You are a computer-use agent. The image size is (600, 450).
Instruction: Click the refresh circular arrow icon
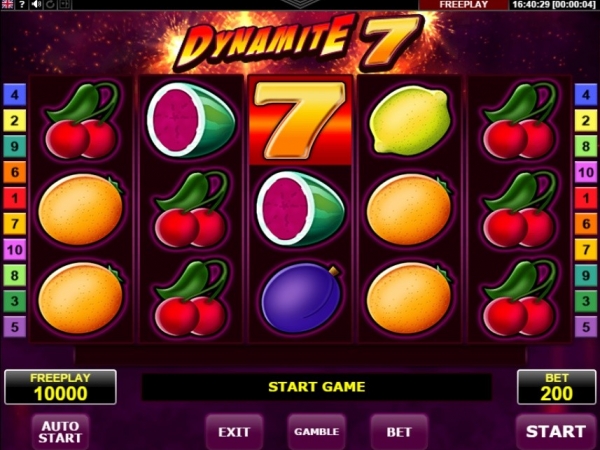click(x=50, y=5)
